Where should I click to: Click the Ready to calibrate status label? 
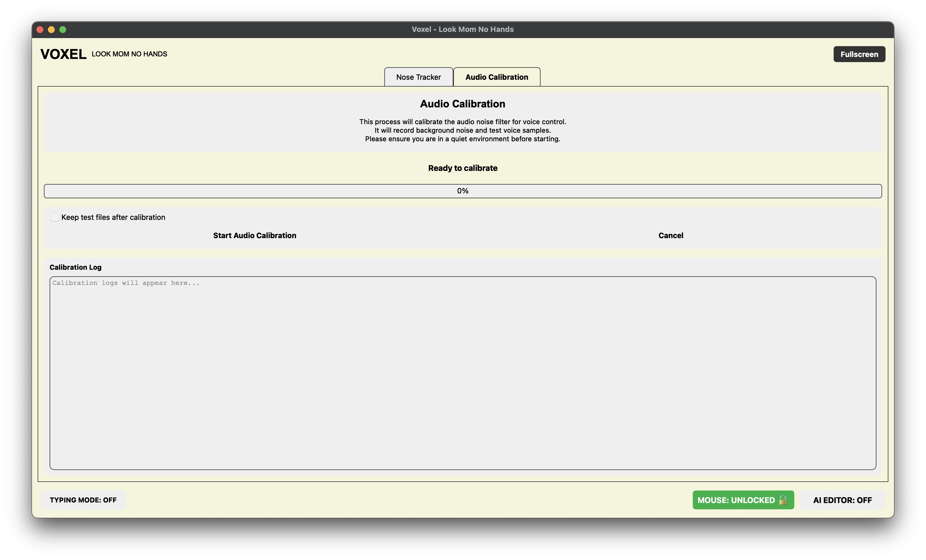click(x=463, y=168)
